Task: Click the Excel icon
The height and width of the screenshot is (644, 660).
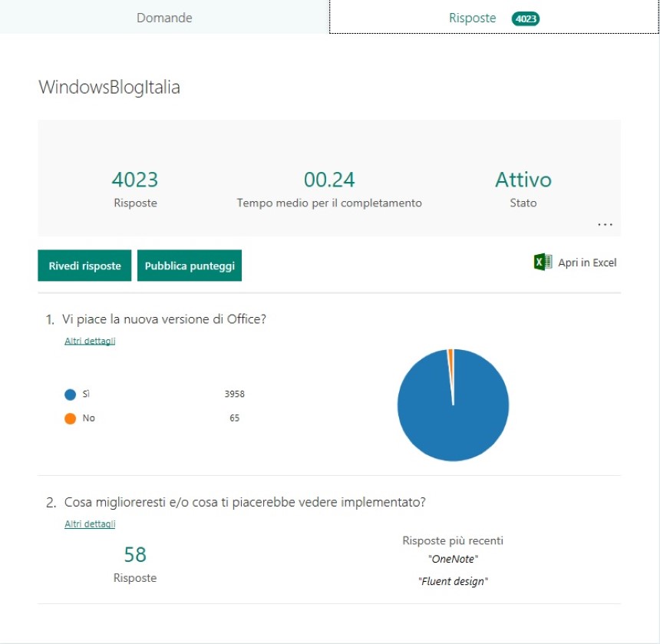Action: tap(543, 263)
